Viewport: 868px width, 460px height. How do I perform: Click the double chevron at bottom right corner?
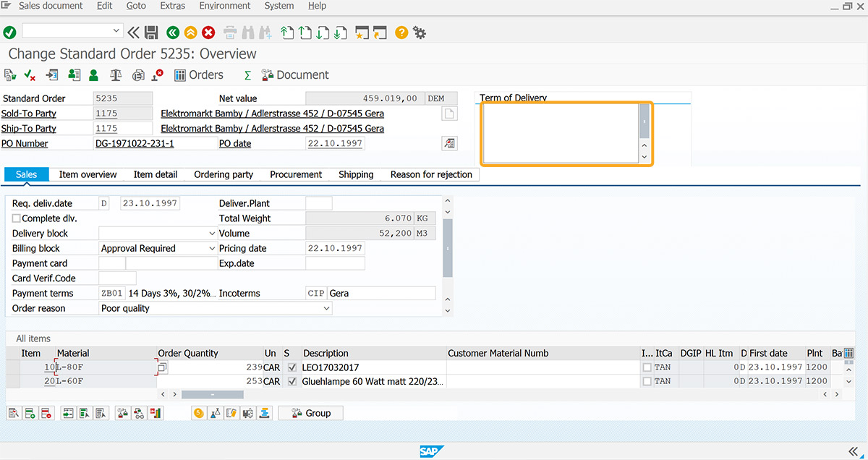pyautogui.click(x=854, y=451)
